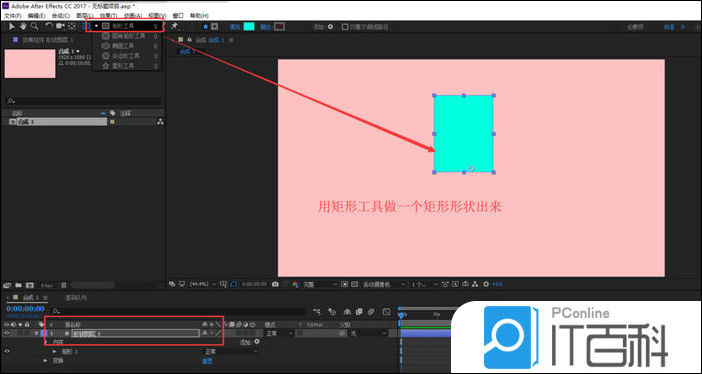
Task: Open the 编辑(E) menu
Action: (36, 16)
